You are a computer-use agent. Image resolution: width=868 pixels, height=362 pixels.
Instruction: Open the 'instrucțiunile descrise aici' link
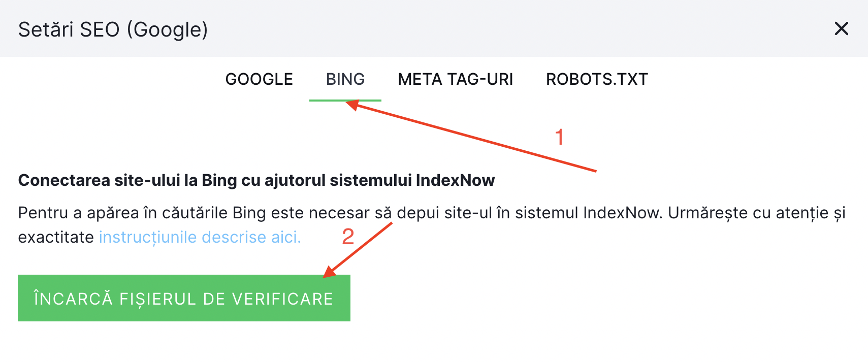[x=200, y=237]
